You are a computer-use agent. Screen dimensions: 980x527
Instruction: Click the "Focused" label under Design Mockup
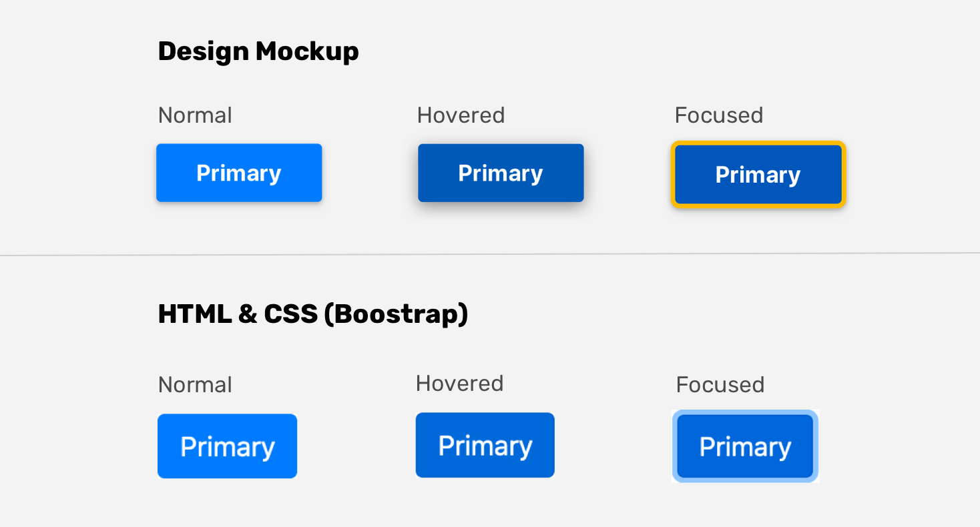click(719, 115)
